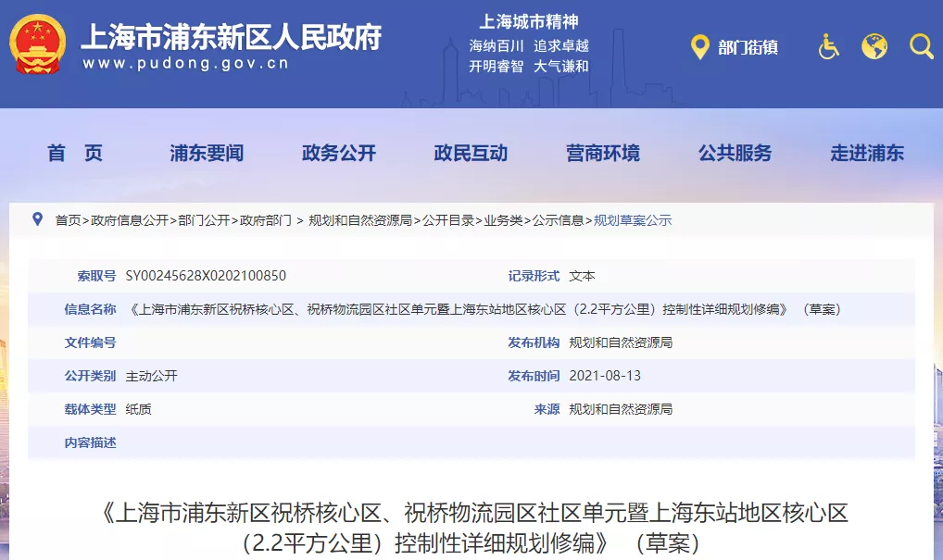The height and width of the screenshot is (560, 943).
Task: Click the 信息名称 title value text
Action: tap(486, 309)
